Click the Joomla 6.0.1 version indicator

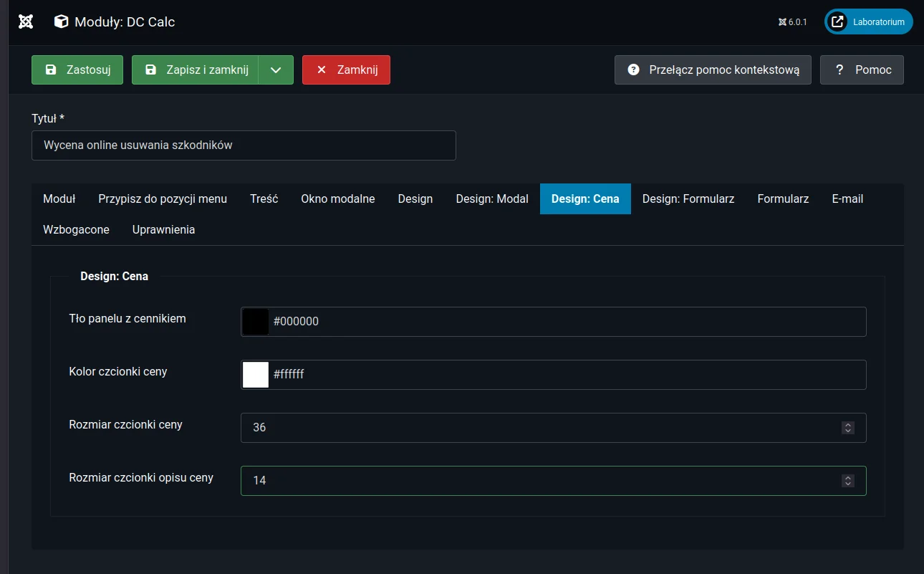coord(793,22)
